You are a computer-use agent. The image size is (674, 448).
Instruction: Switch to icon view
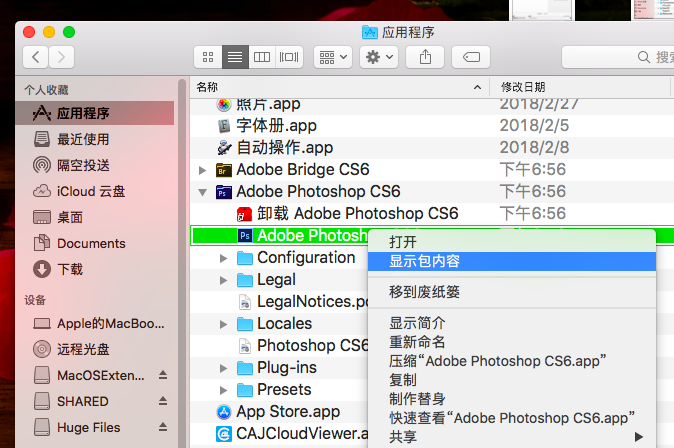click(x=208, y=57)
